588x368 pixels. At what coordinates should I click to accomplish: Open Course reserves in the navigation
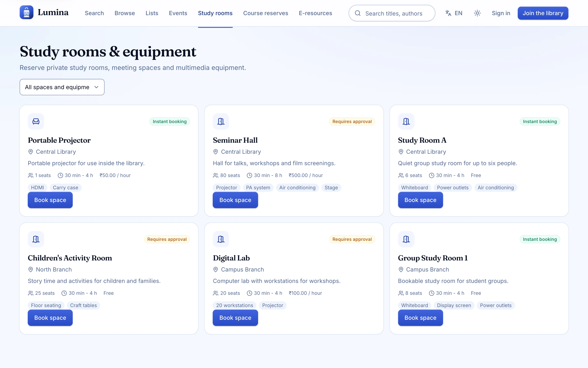click(x=266, y=13)
